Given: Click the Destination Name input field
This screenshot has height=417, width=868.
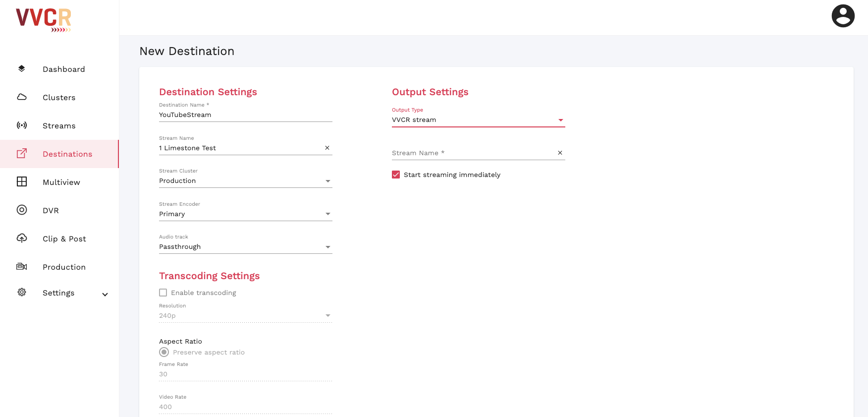Looking at the screenshot, I should pos(245,115).
